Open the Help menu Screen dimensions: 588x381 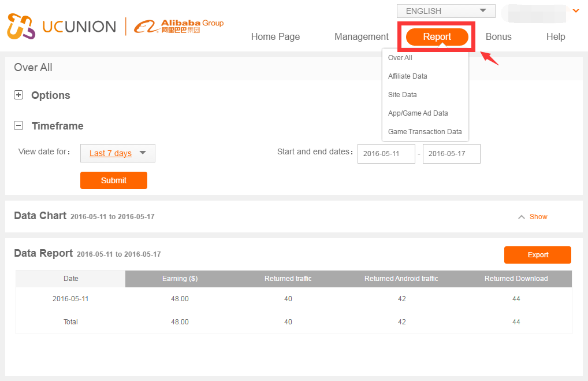point(556,36)
